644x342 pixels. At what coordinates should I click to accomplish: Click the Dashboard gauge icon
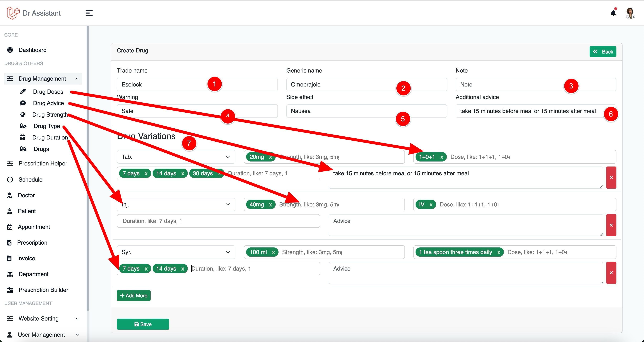pos(10,50)
